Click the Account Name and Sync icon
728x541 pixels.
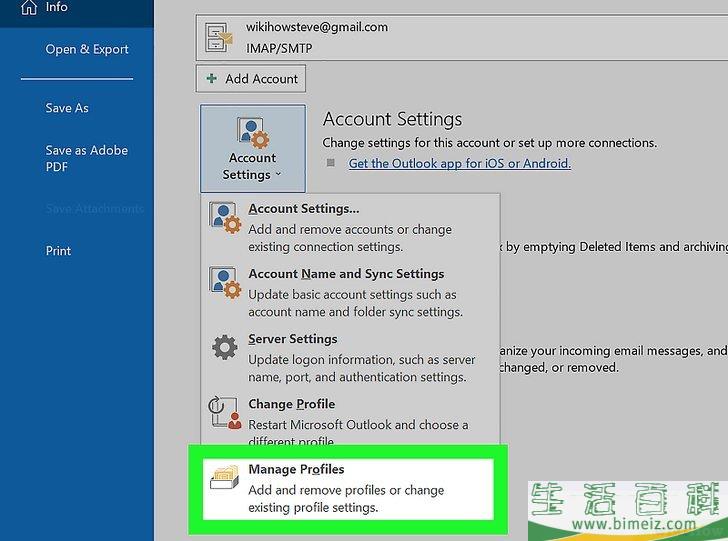tap(225, 282)
